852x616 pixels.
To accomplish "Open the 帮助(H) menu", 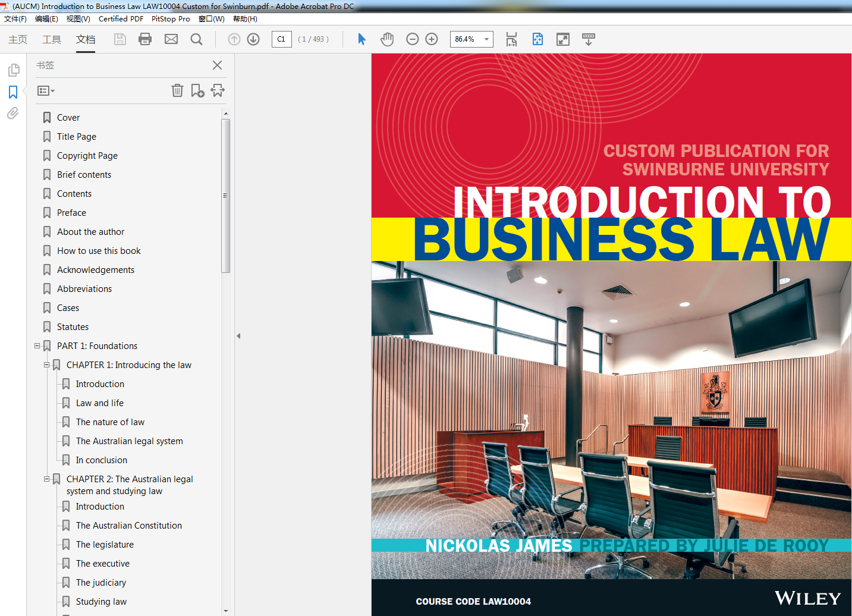I will click(245, 19).
